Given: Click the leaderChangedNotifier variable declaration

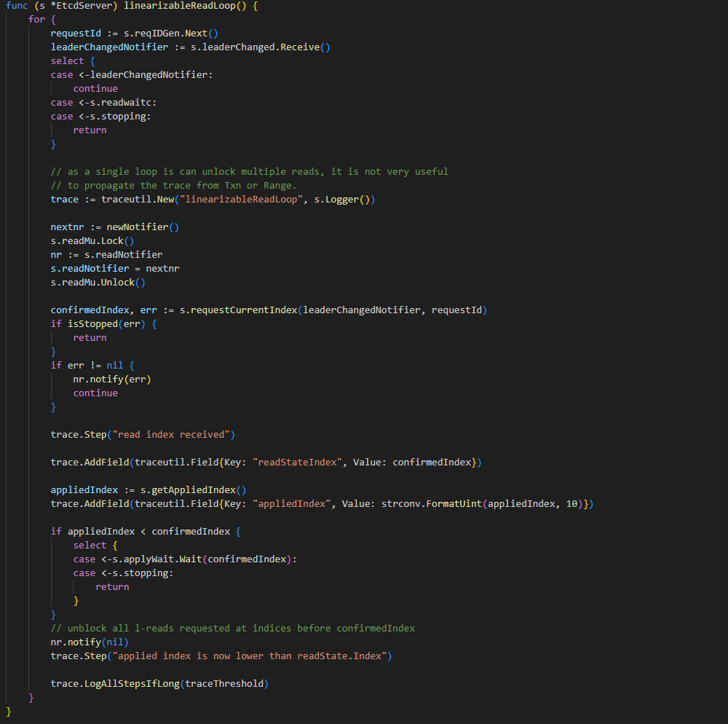Looking at the screenshot, I should [110, 47].
